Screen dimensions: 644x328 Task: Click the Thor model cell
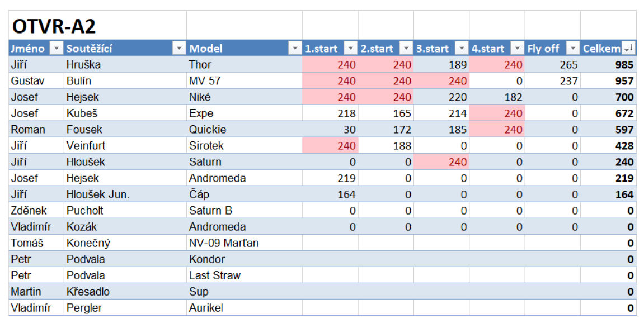click(x=245, y=64)
